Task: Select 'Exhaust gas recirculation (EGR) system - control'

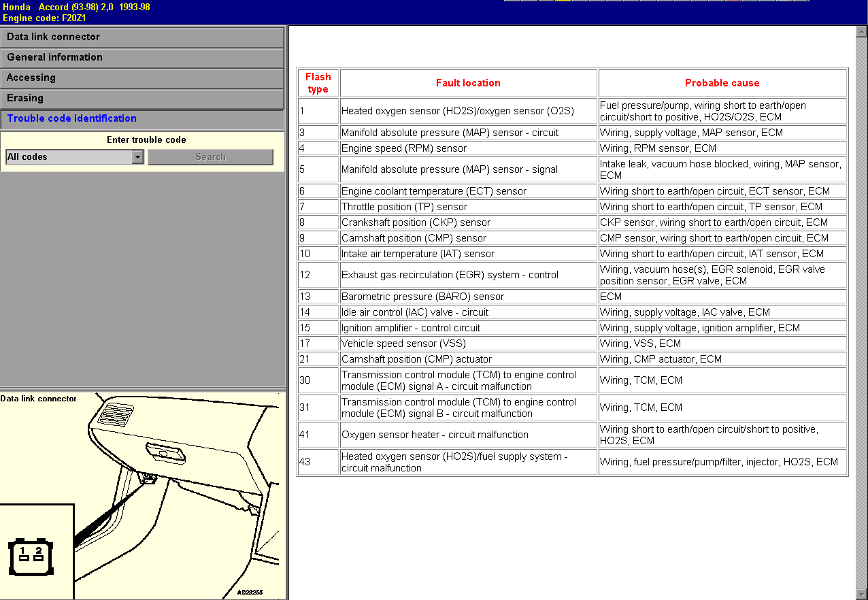Action: 450,275
